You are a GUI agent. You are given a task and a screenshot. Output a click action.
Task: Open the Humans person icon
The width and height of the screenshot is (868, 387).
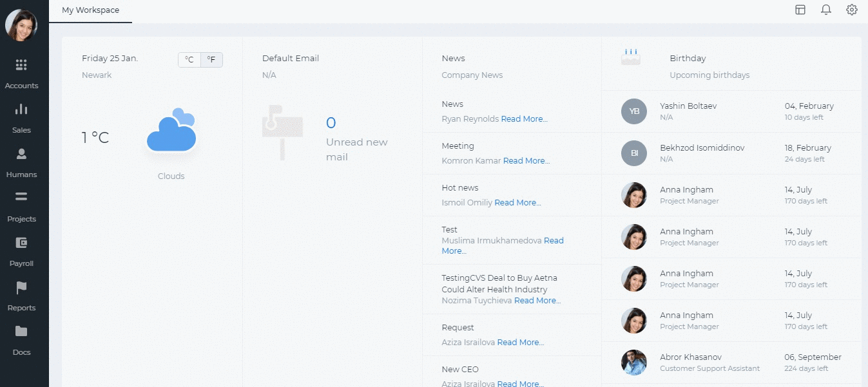[x=21, y=153]
